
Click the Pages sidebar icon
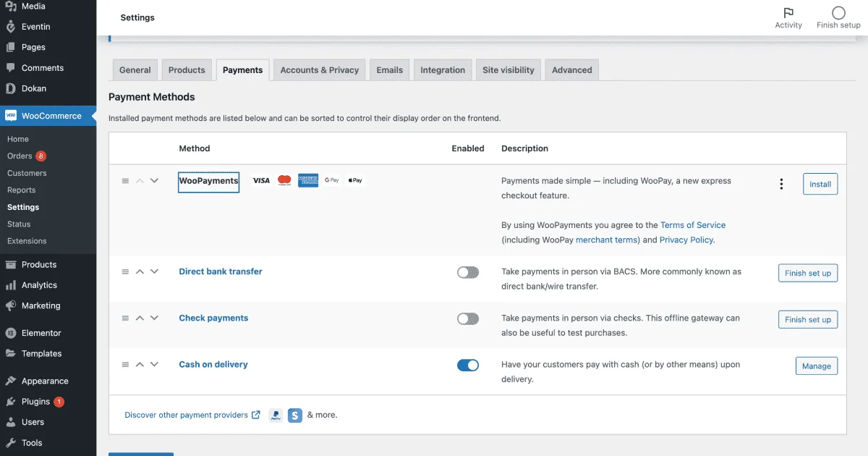[11, 47]
